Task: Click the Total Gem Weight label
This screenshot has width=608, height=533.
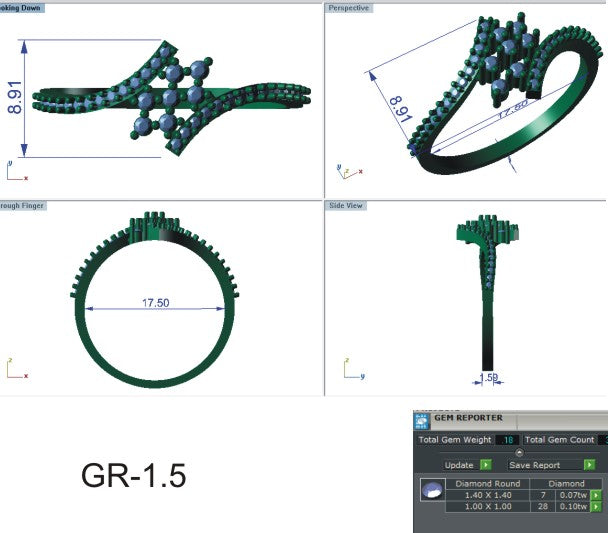Action: tap(455, 440)
